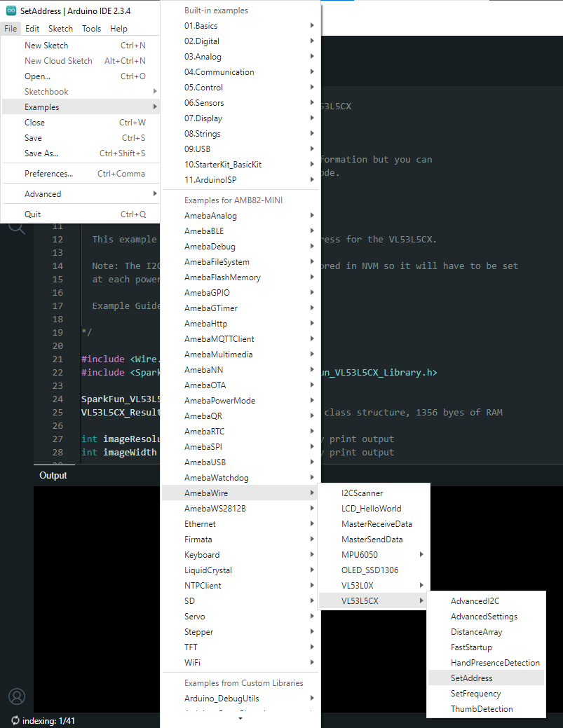Open the Tools menu
This screenshot has width=563, height=728.
point(91,29)
